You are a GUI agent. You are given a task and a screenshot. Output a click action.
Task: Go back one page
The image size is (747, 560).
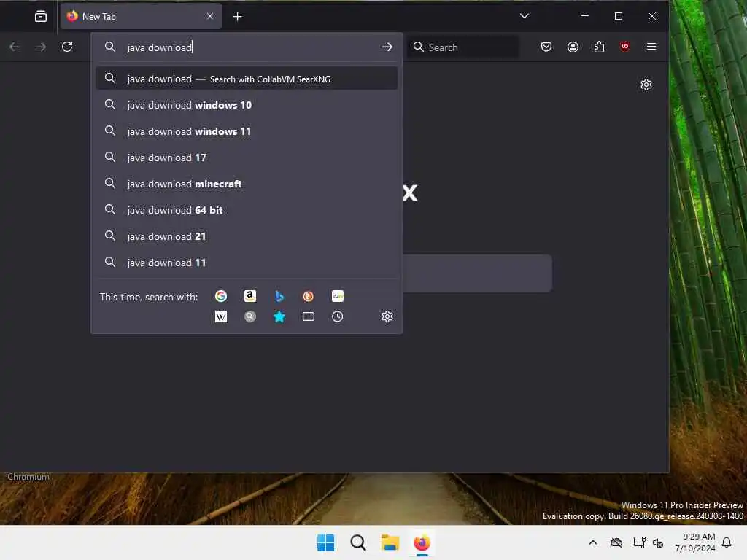(15, 47)
